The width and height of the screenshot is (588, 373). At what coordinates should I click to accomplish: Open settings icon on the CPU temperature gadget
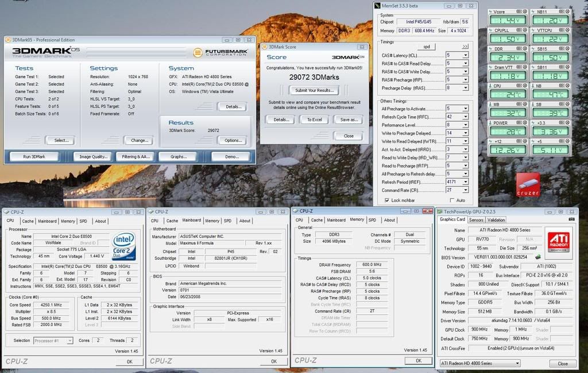point(519,86)
